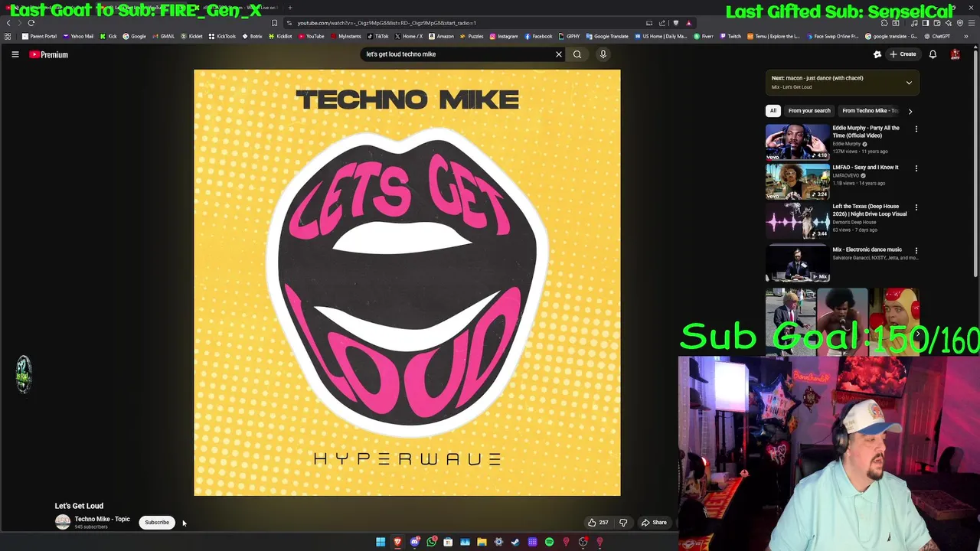Open Windows Start menu in taskbar
The height and width of the screenshot is (551, 980).
coord(381,543)
